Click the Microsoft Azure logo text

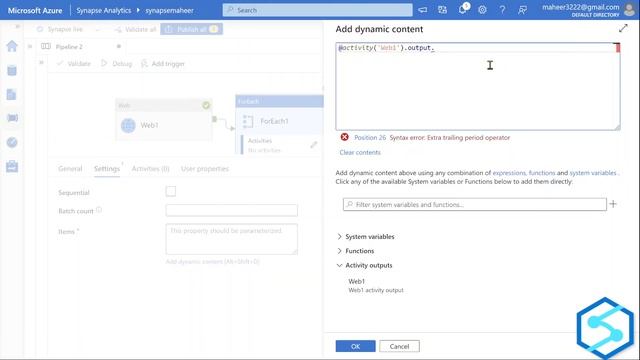[x=35, y=10]
